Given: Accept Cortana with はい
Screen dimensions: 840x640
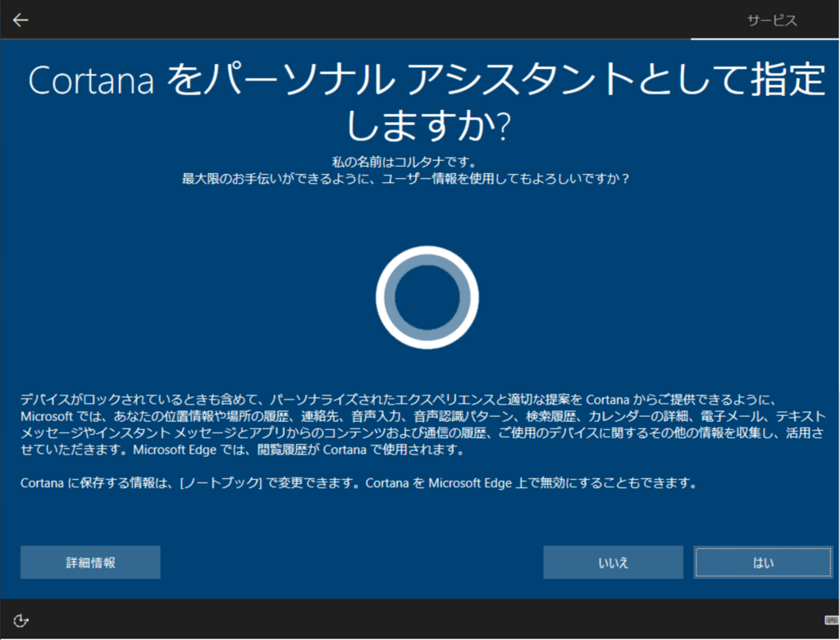Looking at the screenshot, I should [x=763, y=562].
